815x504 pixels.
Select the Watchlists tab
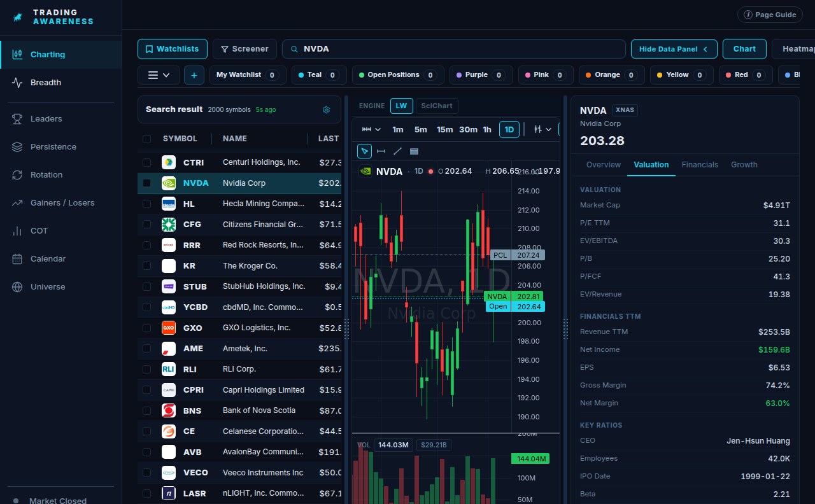[x=173, y=49]
